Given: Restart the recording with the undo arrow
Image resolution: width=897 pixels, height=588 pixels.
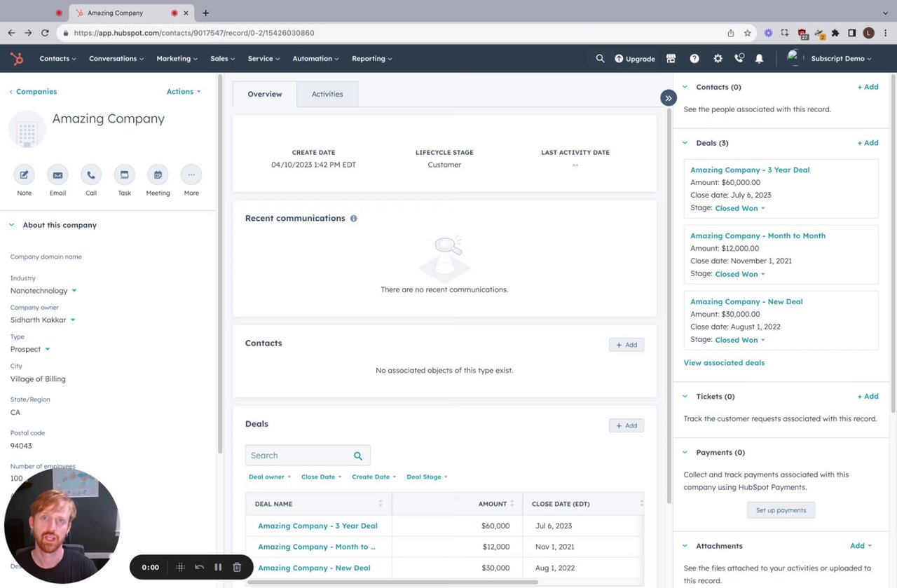Looking at the screenshot, I should [199, 567].
